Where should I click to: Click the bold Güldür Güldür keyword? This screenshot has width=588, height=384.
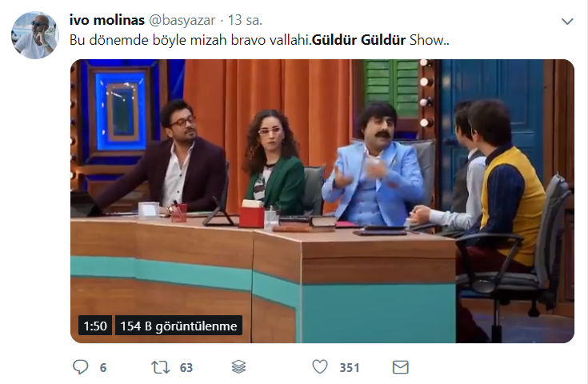pyautogui.click(x=359, y=40)
